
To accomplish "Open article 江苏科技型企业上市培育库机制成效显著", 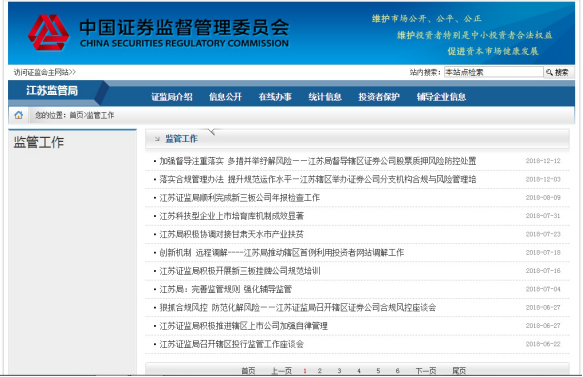I will (232, 216).
